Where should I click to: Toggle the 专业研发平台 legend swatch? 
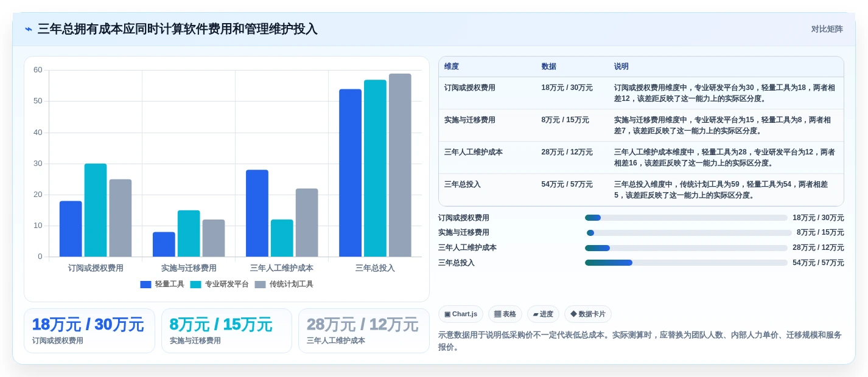point(195,285)
